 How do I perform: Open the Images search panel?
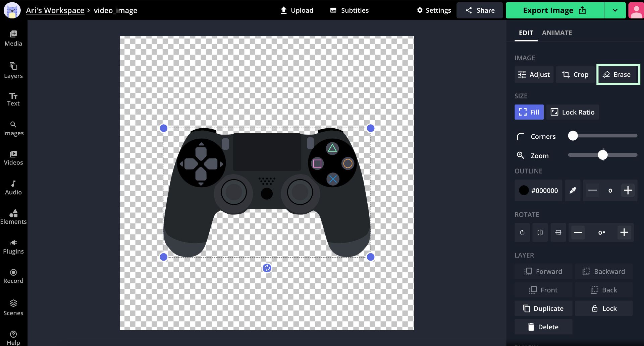[13, 129]
